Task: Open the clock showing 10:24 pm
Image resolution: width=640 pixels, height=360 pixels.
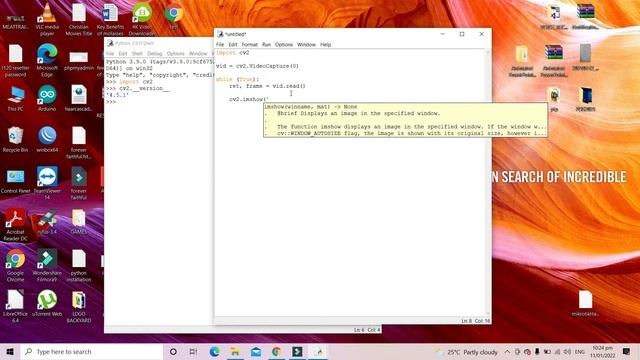Action: (603, 352)
